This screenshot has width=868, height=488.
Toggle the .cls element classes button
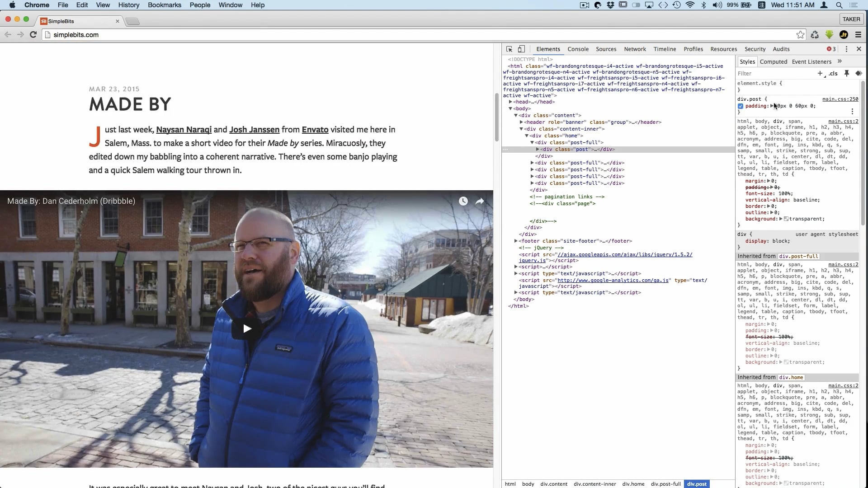tap(833, 73)
